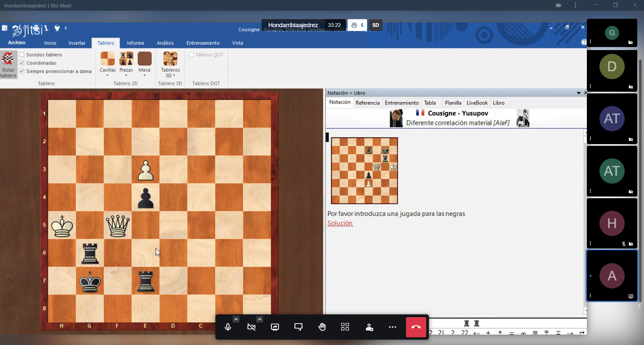Click the mini chess position diagram
Image resolution: width=644 pixels, height=345 pixels.
click(364, 171)
